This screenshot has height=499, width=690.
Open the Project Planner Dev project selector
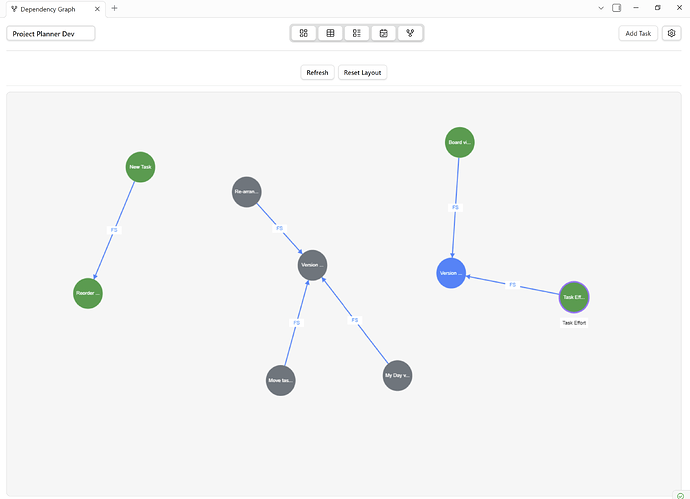coord(51,33)
